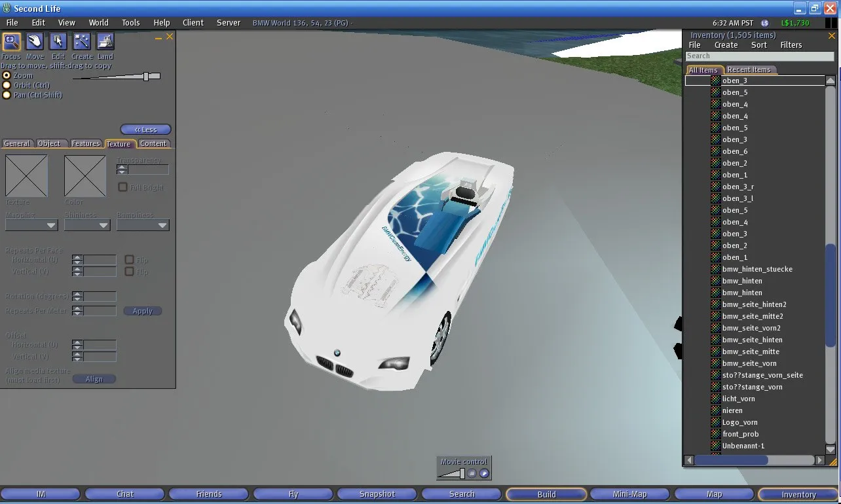Screen dimensions: 841x504
Task: Select the Create magic wand tool
Action: (82, 42)
